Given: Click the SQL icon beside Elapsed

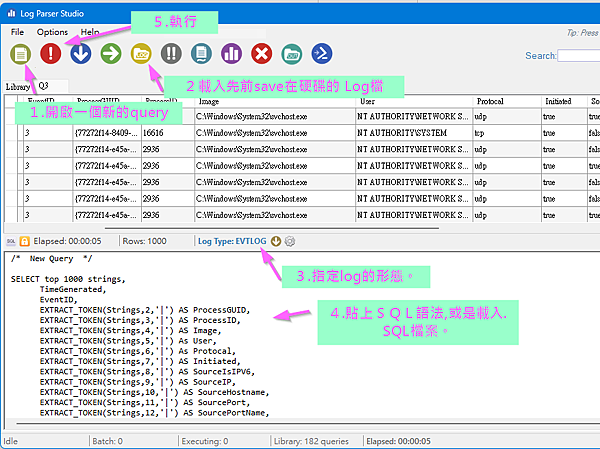Looking at the screenshot, I should tap(11, 241).
